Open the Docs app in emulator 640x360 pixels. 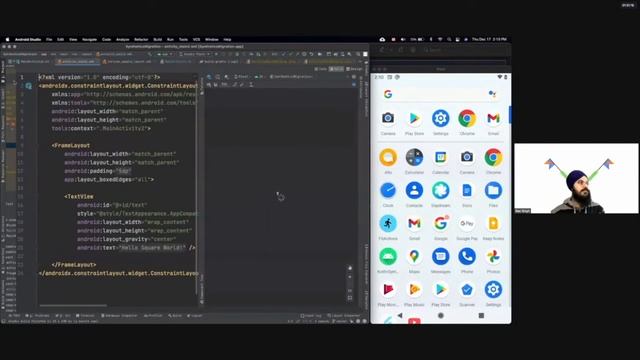pos(467,190)
